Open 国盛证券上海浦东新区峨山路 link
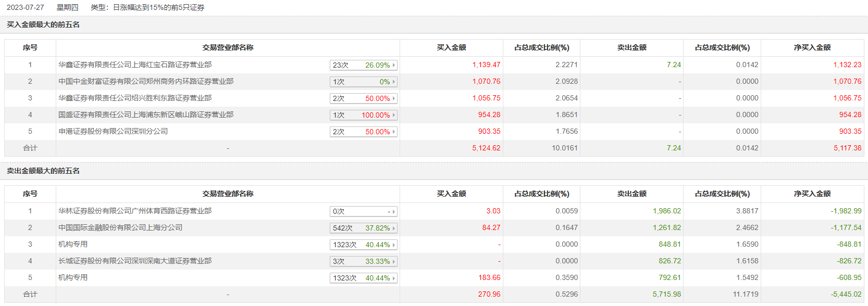Screen dimensions: 868x306 pos(146,114)
